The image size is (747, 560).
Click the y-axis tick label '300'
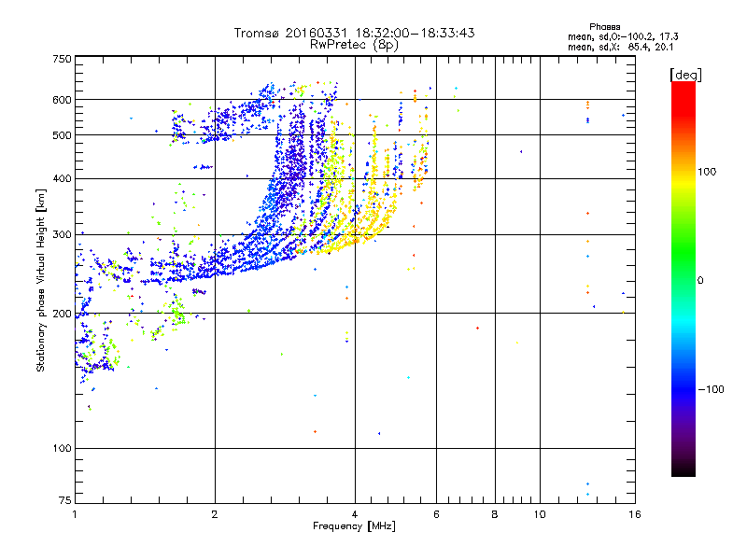tap(62, 235)
